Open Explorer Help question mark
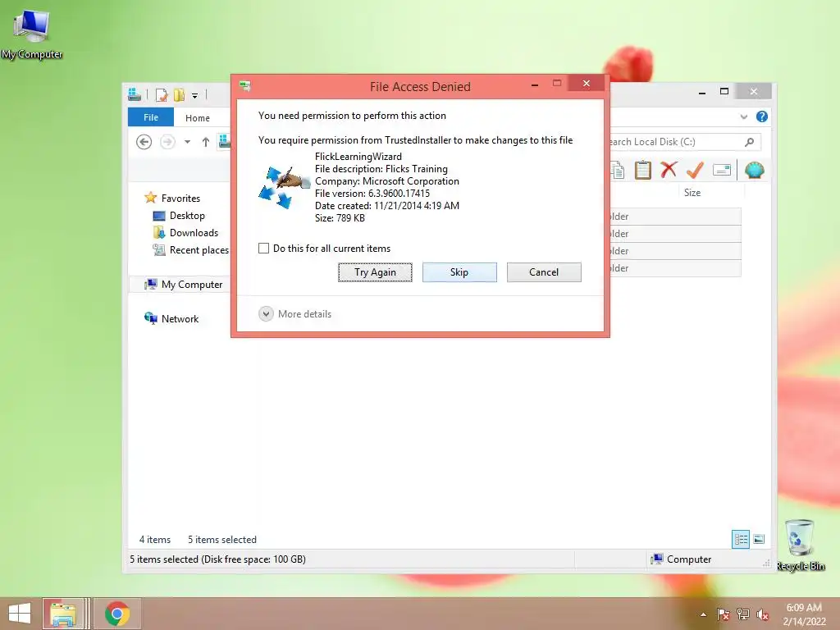 (761, 116)
